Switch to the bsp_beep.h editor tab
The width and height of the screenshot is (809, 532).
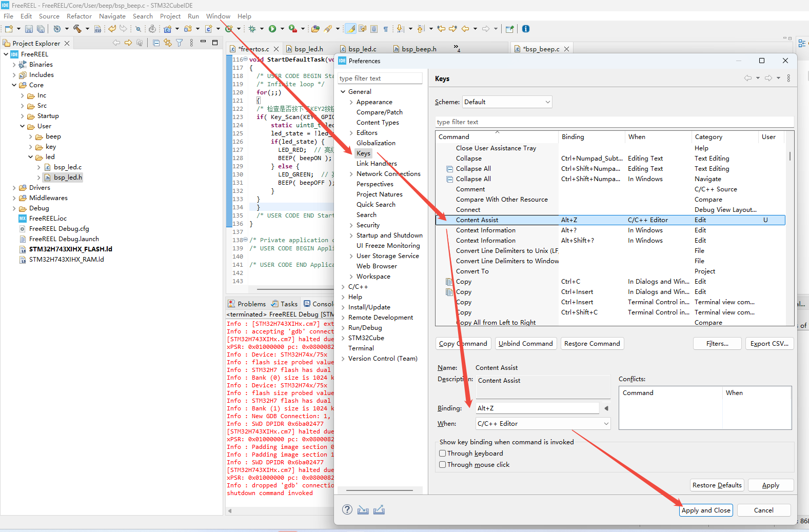(419, 49)
